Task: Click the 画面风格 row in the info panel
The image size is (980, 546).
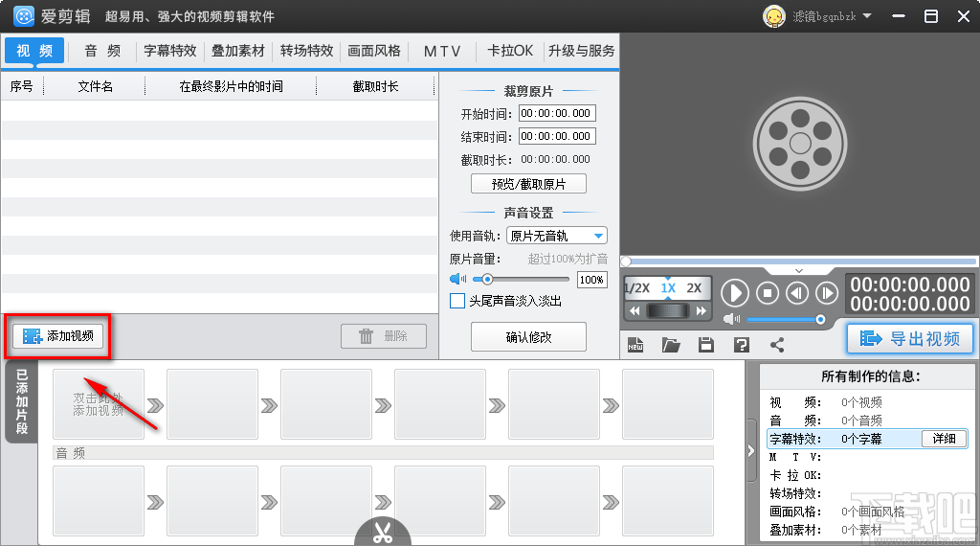Action: 867,512
